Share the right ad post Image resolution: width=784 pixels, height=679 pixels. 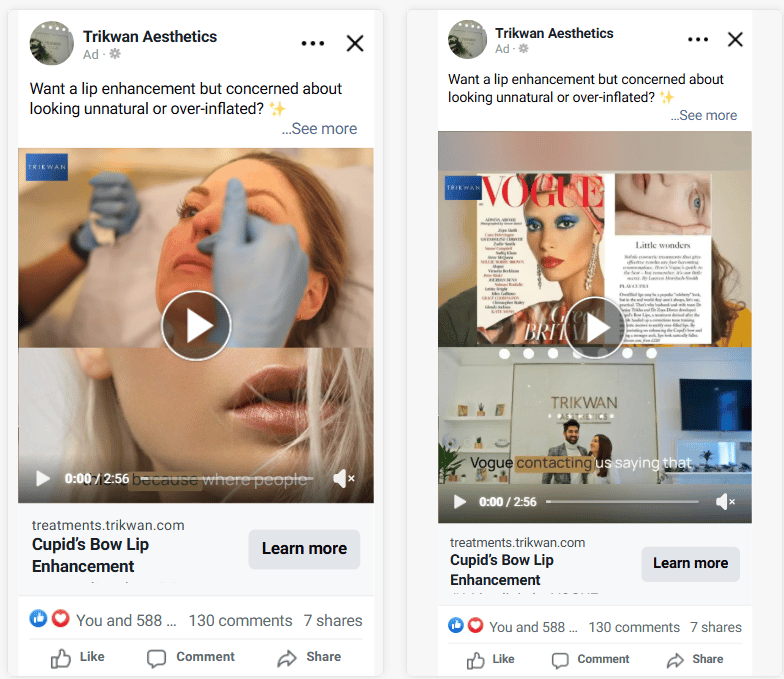tap(695, 660)
